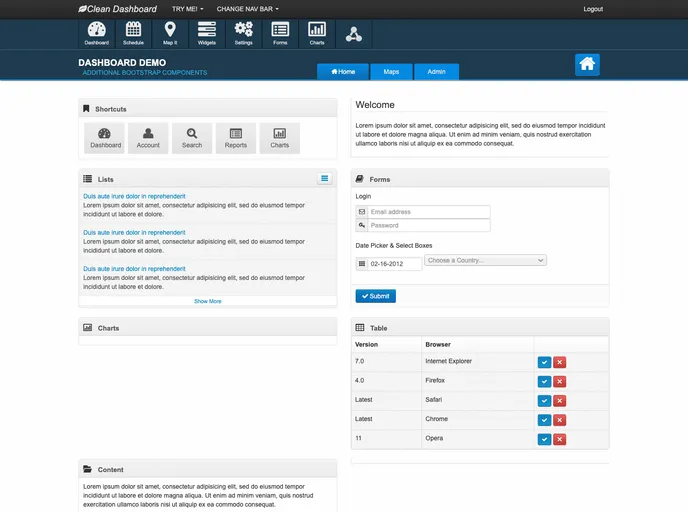Delete the Internet Explorer row with red X
The width and height of the screenshot is (688, 512).
tap(559, 362)
